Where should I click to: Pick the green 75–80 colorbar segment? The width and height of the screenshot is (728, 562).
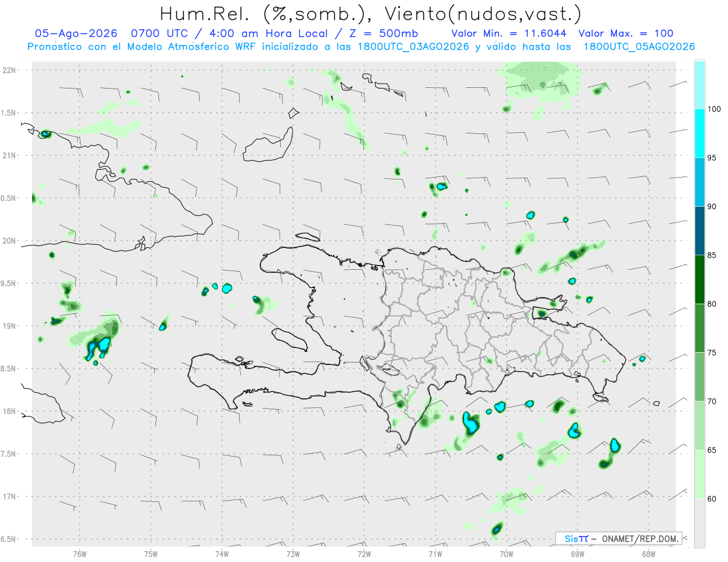[699, 328]
